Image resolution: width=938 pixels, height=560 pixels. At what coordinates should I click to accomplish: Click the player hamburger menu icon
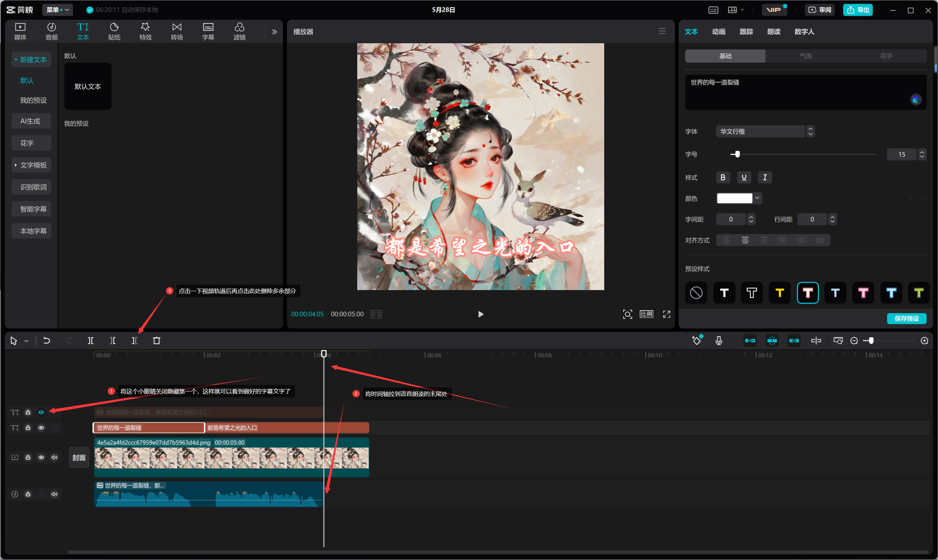pyautogui.click(x=662, y=31)
